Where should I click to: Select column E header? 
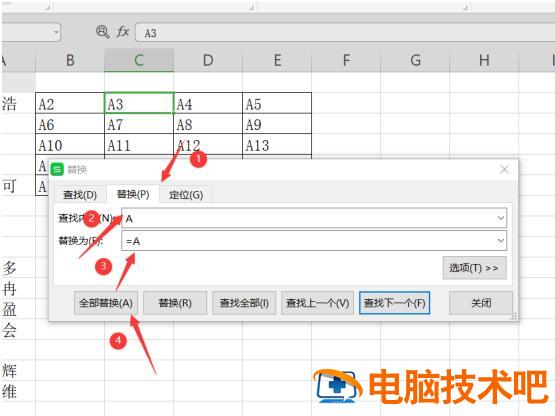(x=277, y=60)
